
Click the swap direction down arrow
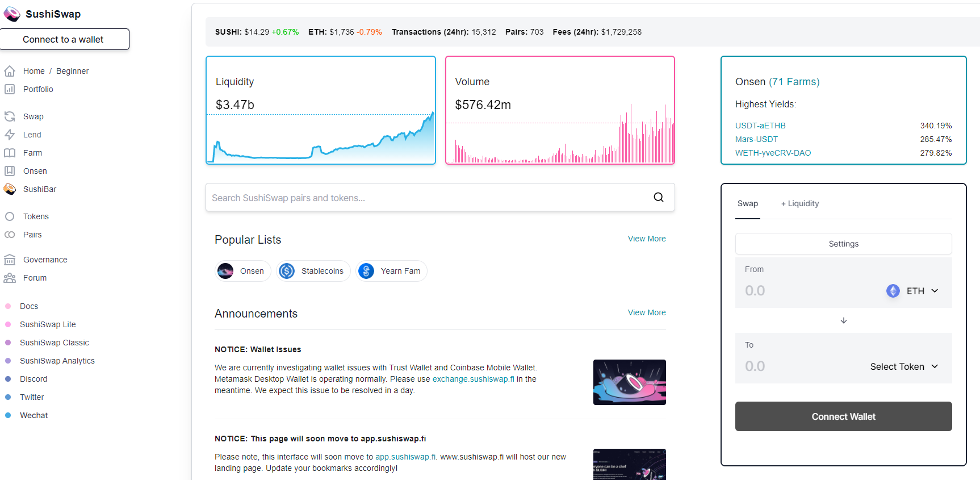coord(844,320)
